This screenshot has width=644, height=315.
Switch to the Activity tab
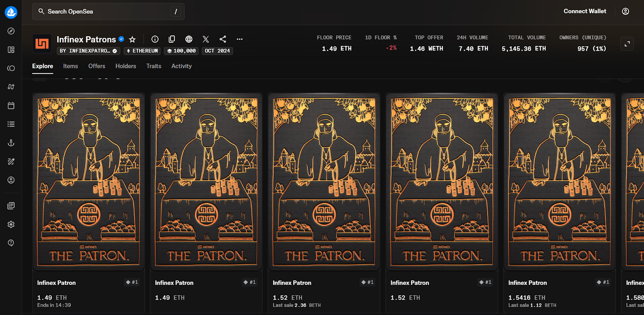182,66
